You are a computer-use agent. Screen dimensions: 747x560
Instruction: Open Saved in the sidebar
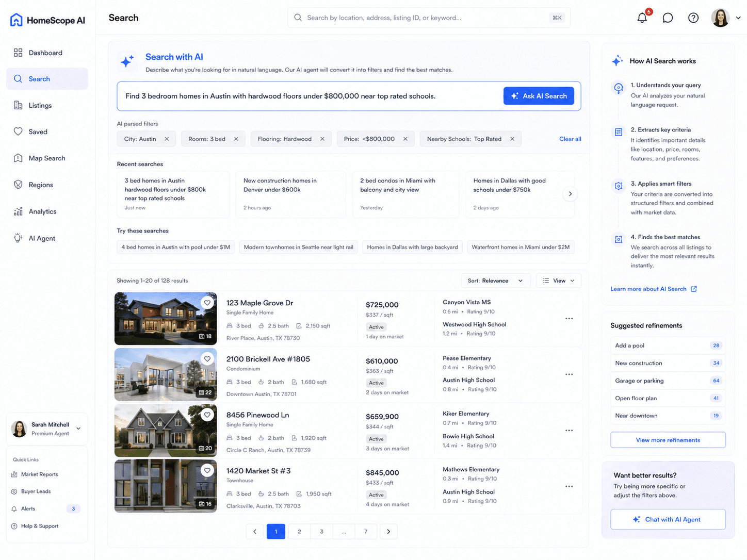tap(47, 131)
